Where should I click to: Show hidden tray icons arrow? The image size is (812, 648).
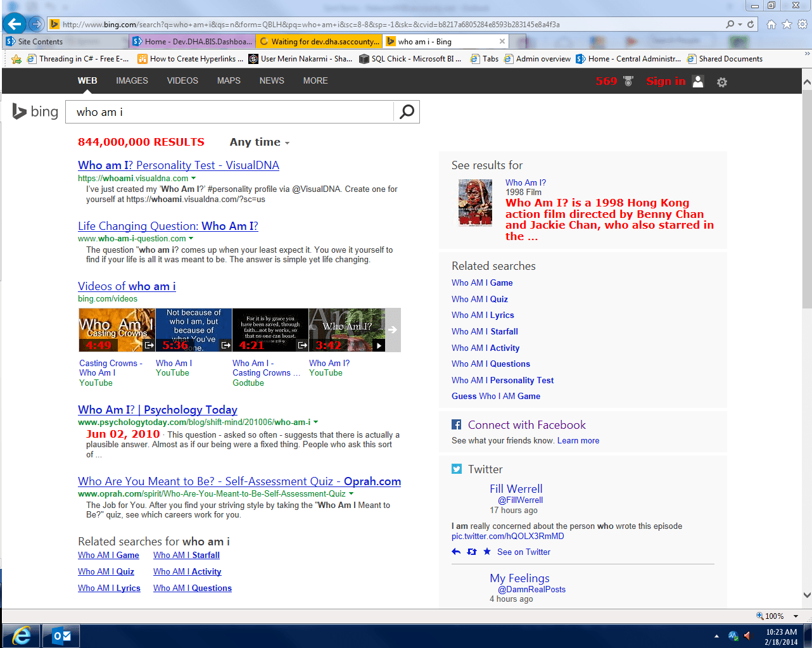(716, 636)
